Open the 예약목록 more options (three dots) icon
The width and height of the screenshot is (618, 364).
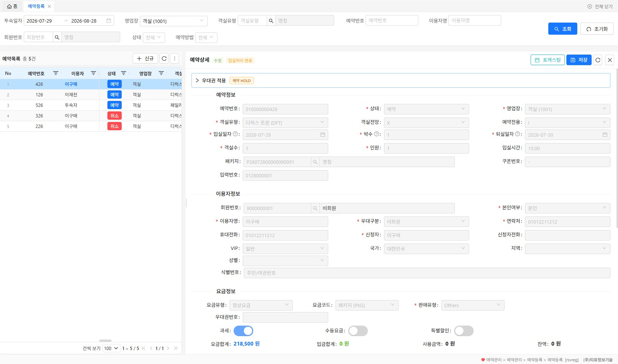[x=174, y=58]
